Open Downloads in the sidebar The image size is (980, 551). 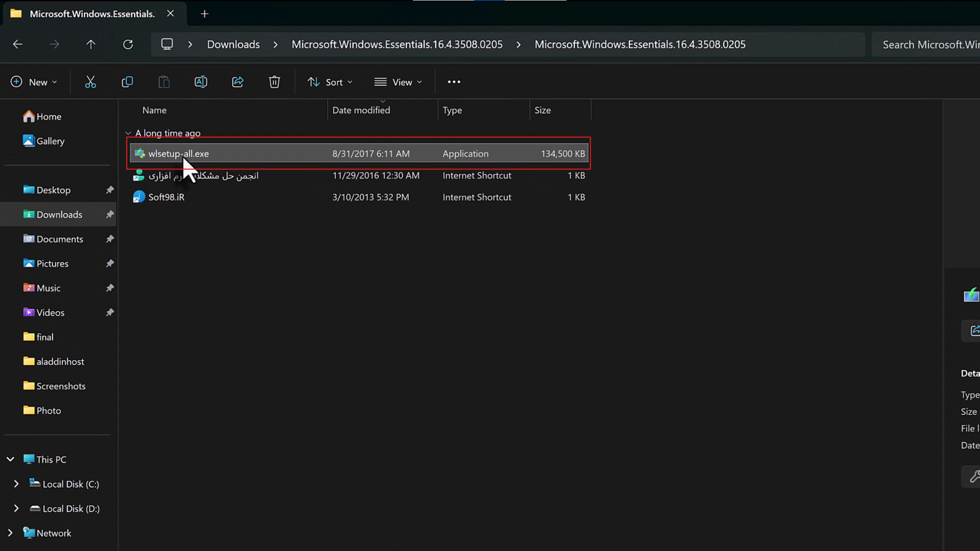pyautogui.click(x=53, y=214)
